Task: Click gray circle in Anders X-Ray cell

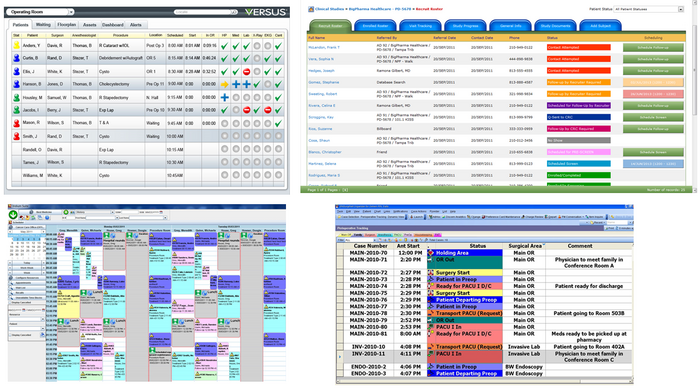Action: pos(257,46)
